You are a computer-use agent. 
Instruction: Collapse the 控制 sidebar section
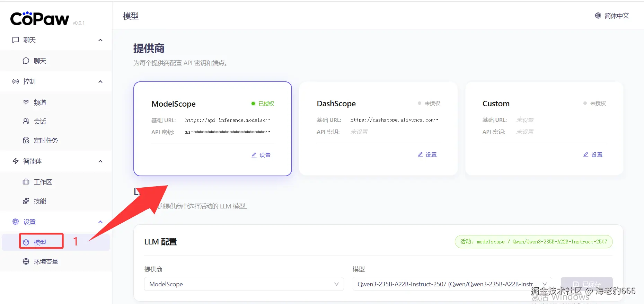point(100,82)
